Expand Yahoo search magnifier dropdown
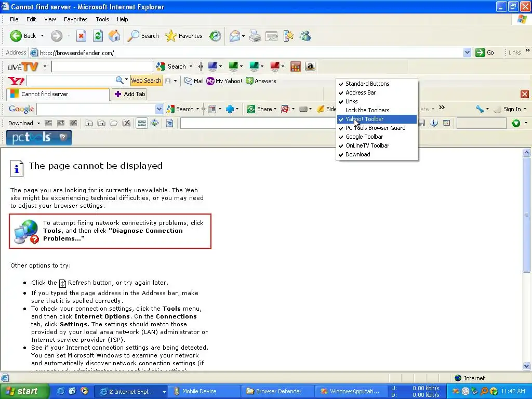 pos(126,81)
